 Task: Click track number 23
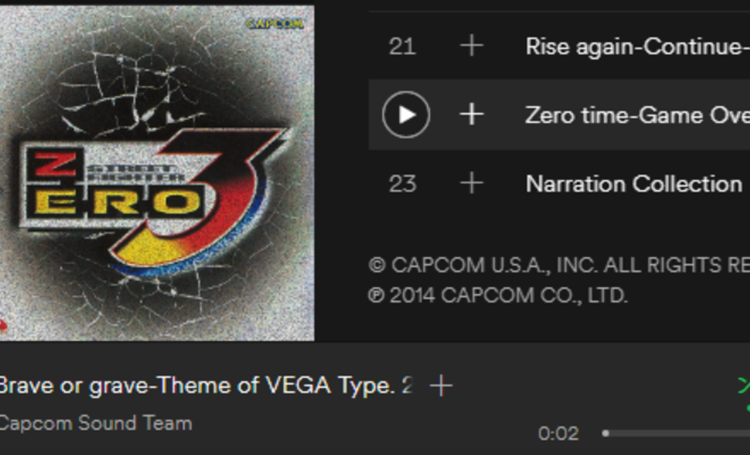[402, 184]
